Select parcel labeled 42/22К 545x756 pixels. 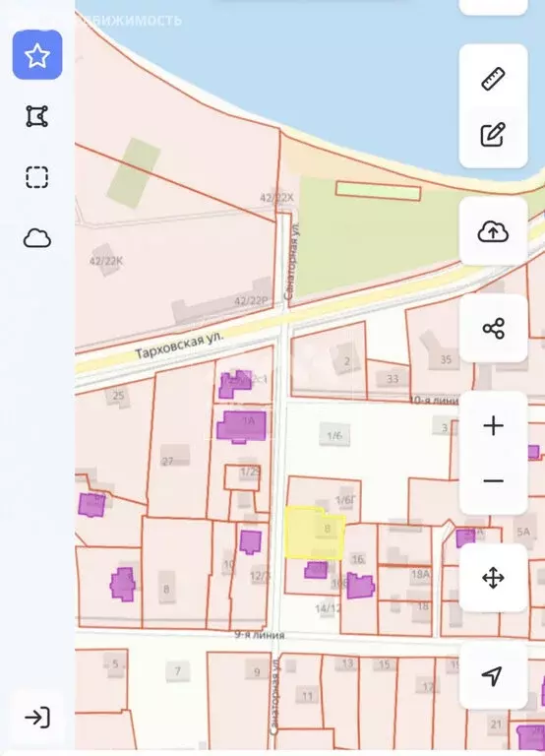pos(106,261)
